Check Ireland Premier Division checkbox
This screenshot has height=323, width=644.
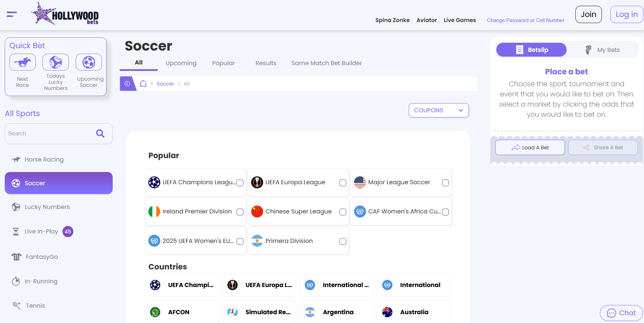[x=240, y=212]
